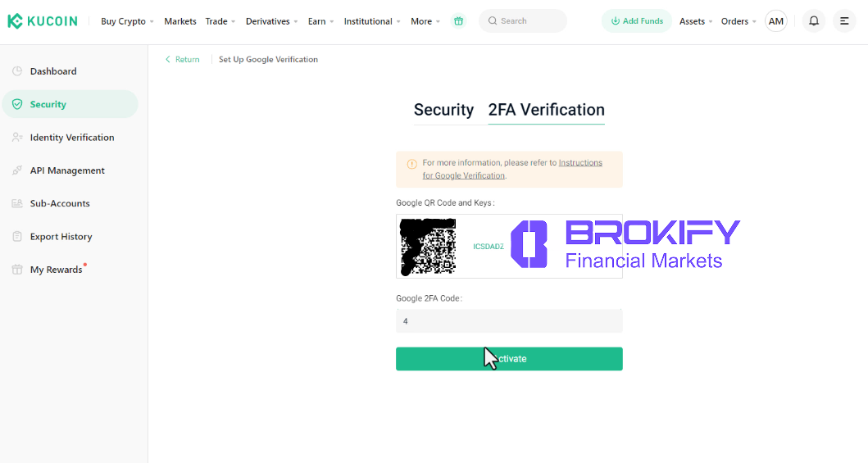
Task: Click the Google 2FA Code input field
Action: point(509,321)
